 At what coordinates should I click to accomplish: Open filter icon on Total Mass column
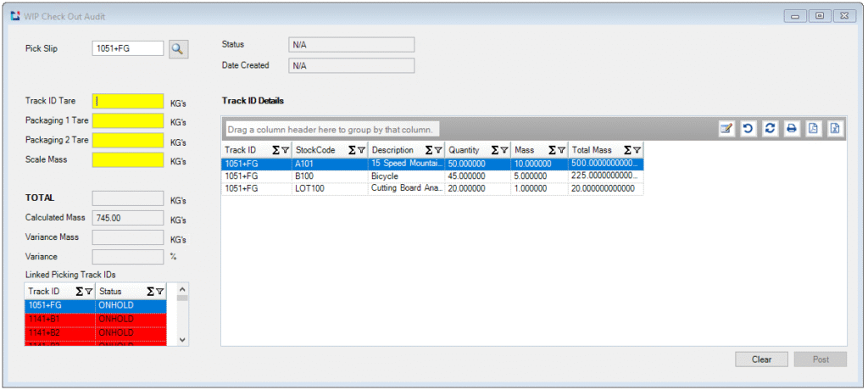coord(637,150)
